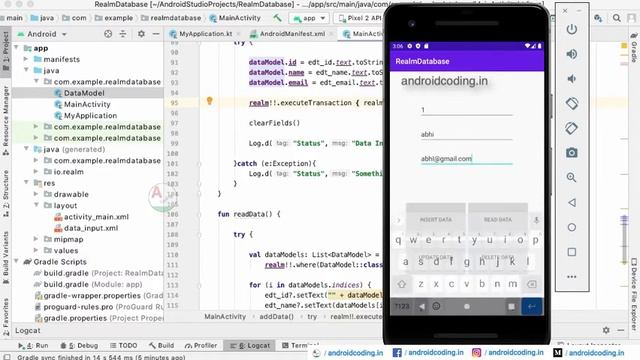Collapse the app module tree node
The height and width of the screenshot is (360, 640).
(17, 48)
